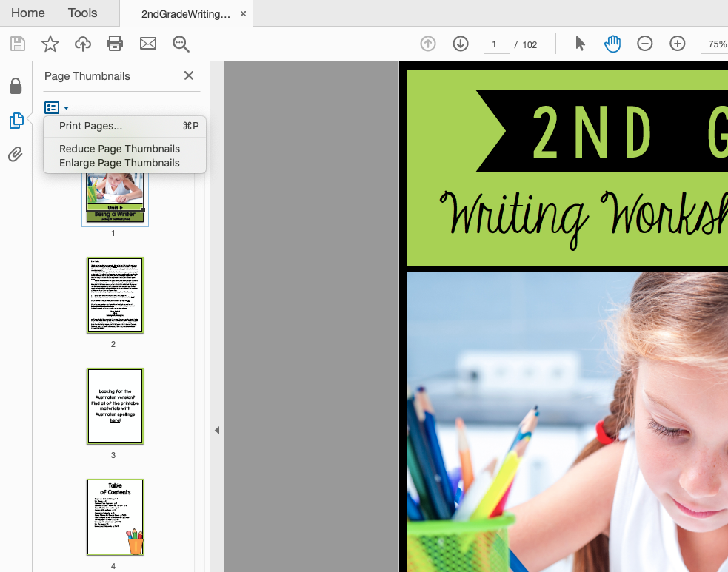Select page 2 thumbnail
728x572 pixels.
point(115,295)
